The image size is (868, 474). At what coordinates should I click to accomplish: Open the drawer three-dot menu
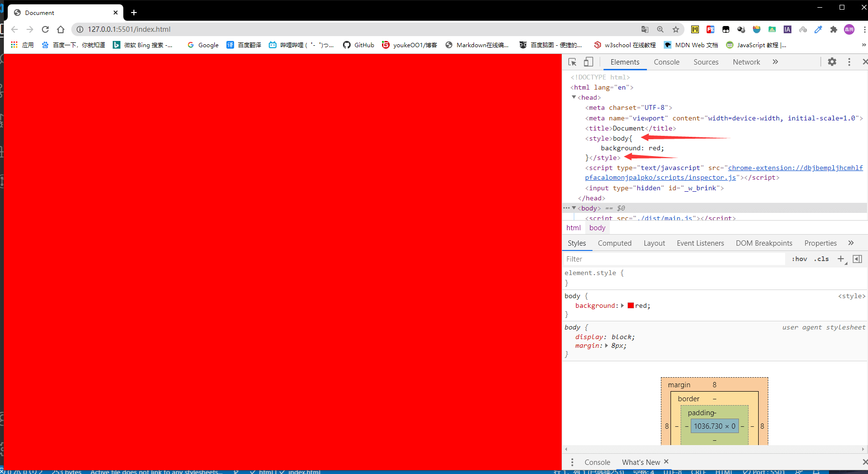pos(572,462)
